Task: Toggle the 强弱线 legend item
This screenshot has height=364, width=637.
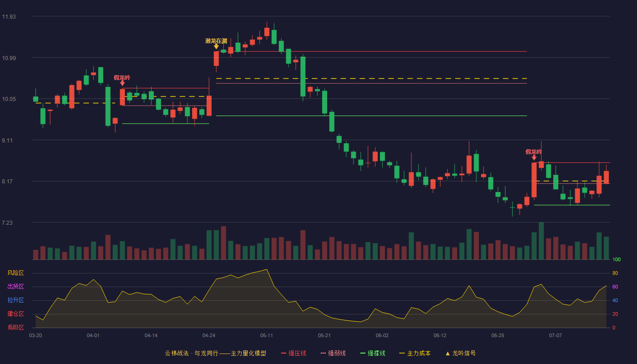Action: pyautogui.click(x=333, y=353)
